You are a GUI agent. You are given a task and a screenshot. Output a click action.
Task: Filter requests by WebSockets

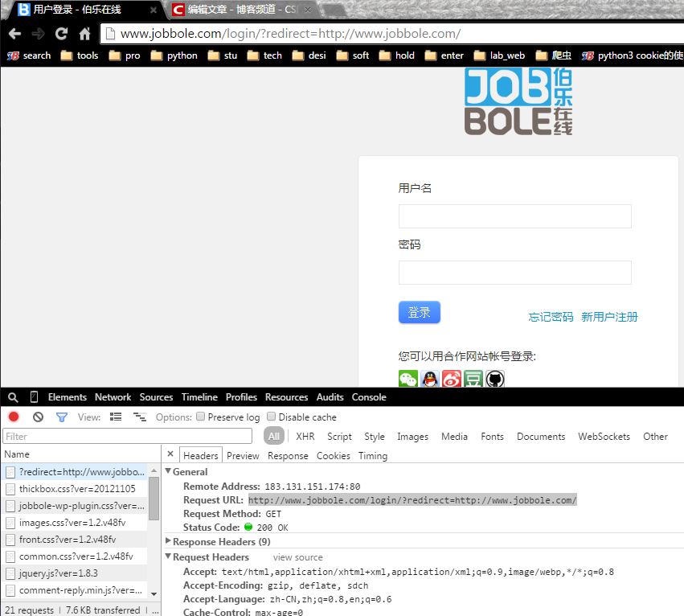604,437
